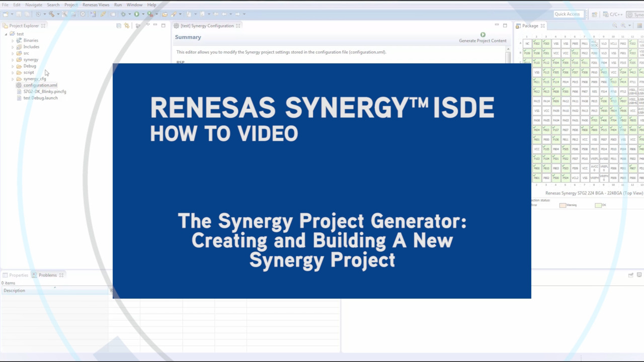Switch to the Problems tab
This screenshot has width=644, height=362.
(47, 275)
